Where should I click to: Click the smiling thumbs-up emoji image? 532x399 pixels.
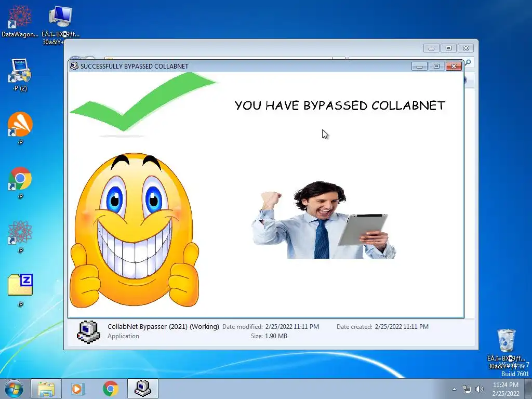click(x=134, y=230)
